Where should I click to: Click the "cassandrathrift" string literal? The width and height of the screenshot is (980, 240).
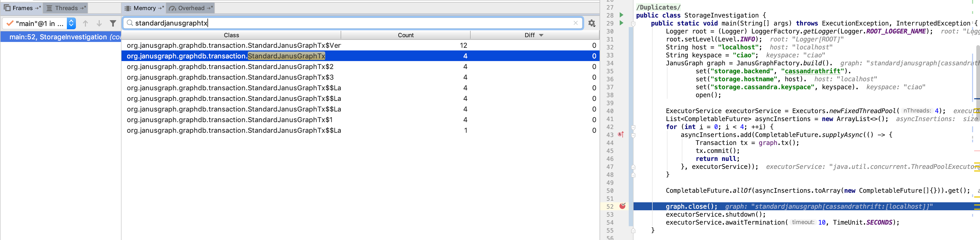(x=812, y=71)
